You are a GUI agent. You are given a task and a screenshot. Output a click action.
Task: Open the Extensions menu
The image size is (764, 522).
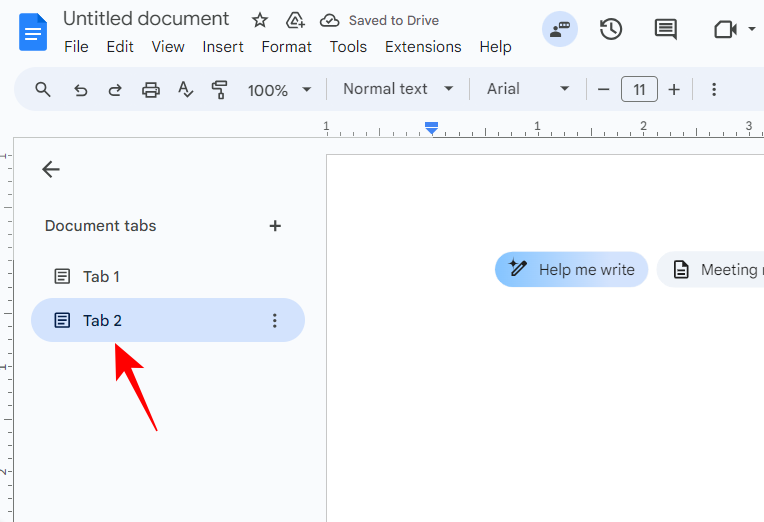[423, 47]
